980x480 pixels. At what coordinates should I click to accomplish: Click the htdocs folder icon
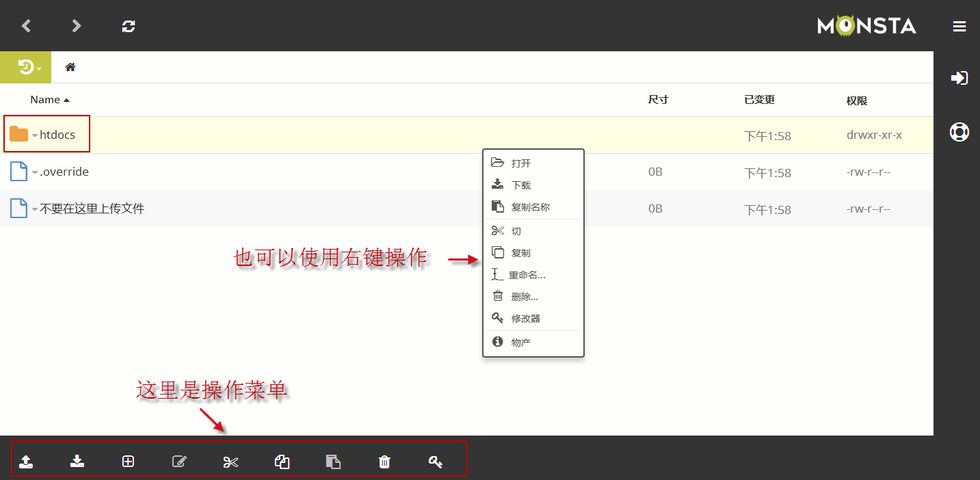pos(19,135)
